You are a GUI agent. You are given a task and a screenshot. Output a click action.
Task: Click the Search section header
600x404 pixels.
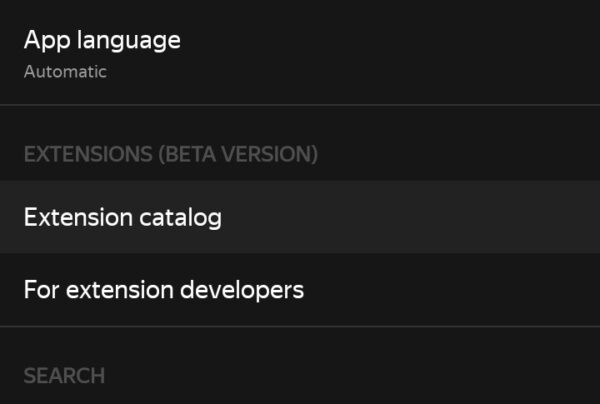(64, 376)
